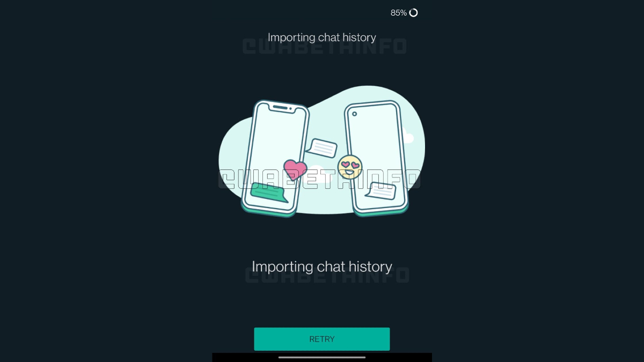Click the circular progress spinner icon
This screenshot has height=362, width=644.
click(x=413, y=13)
